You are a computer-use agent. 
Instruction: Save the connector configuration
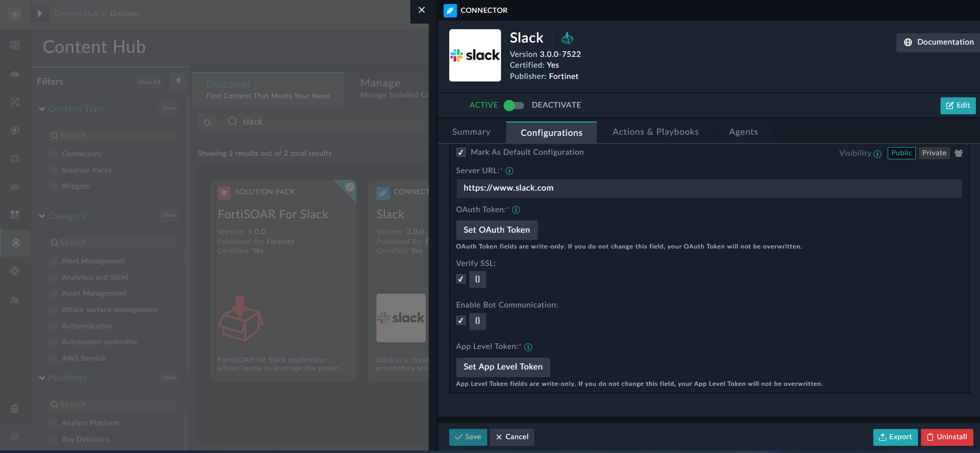click(468, 437)
